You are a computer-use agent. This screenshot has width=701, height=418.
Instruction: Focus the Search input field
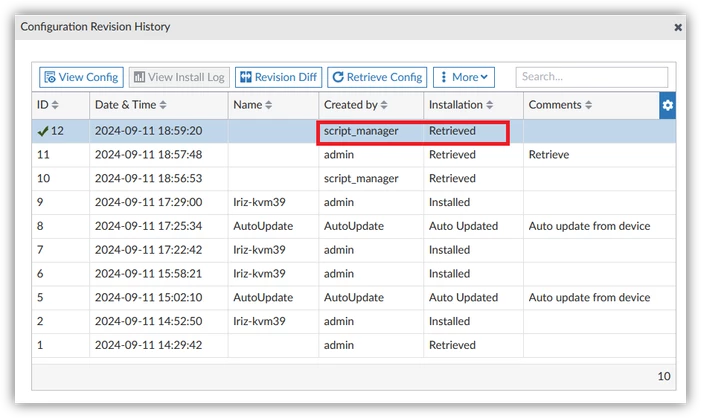[592, 77]
